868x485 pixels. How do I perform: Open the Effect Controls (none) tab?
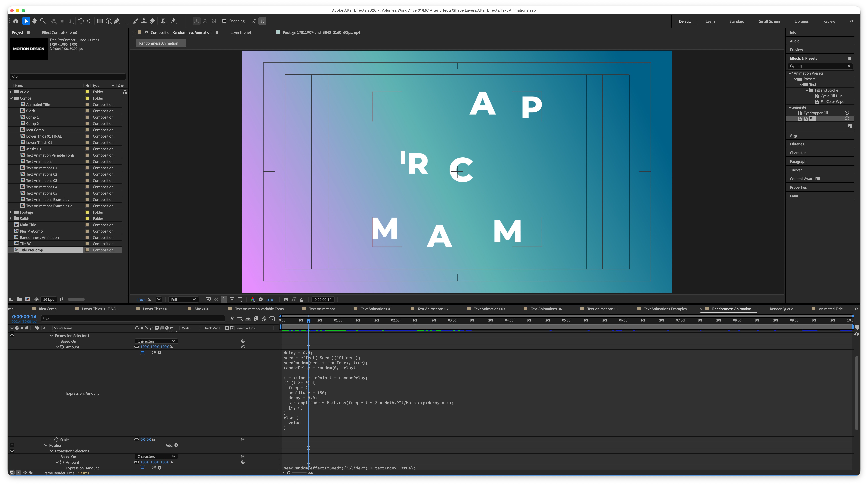pos(59,32)
